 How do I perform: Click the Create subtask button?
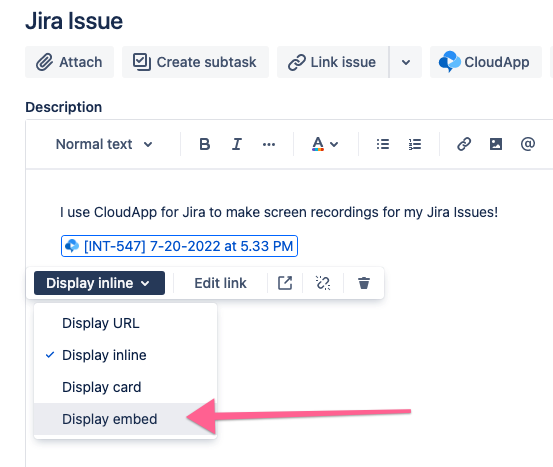point(195,62)
